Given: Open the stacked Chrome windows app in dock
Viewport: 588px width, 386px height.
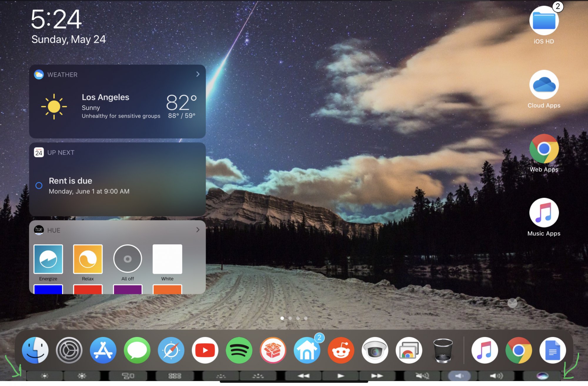Looking at the screenshot, I should coord(409,350).
